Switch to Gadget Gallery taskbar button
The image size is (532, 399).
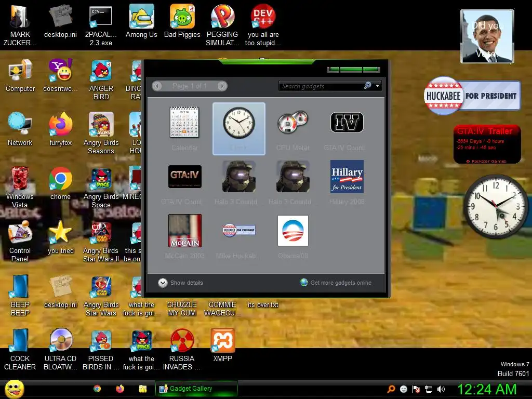click(196, 389)
